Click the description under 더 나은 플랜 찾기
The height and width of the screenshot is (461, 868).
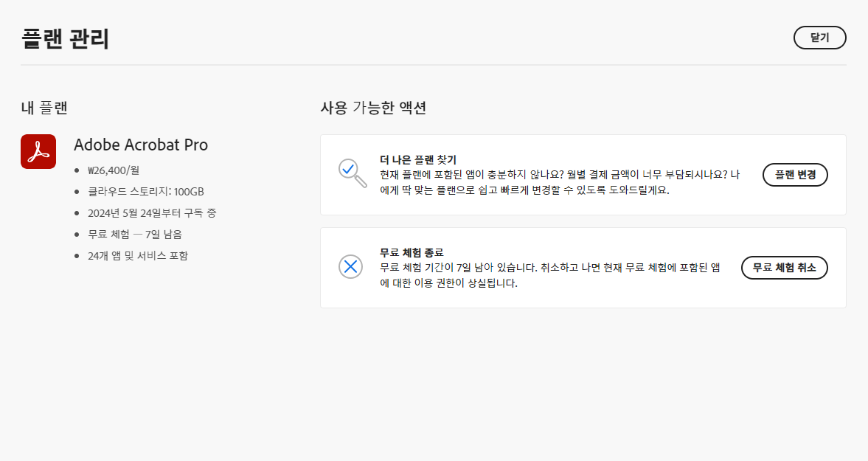tap(560, 182)
